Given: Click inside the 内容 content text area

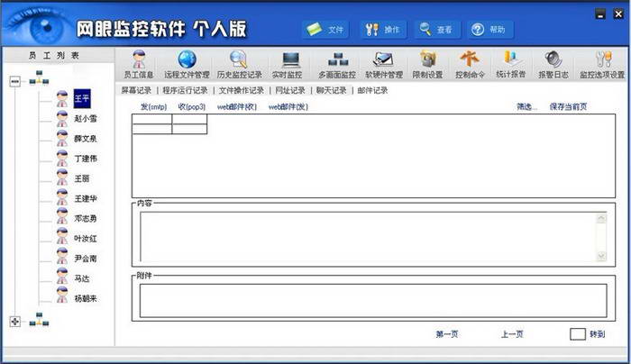Looking at the screenshot, I should pos(368,237).
